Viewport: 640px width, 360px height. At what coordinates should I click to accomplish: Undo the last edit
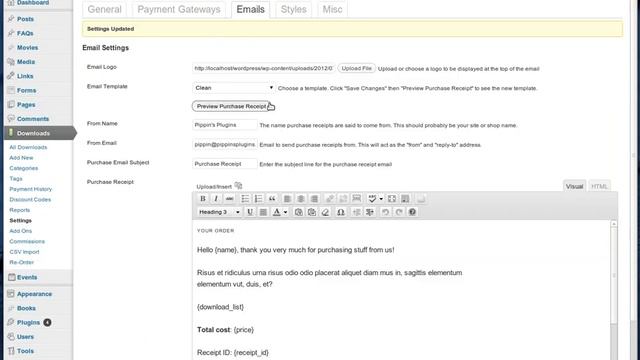tap(385, 212)
